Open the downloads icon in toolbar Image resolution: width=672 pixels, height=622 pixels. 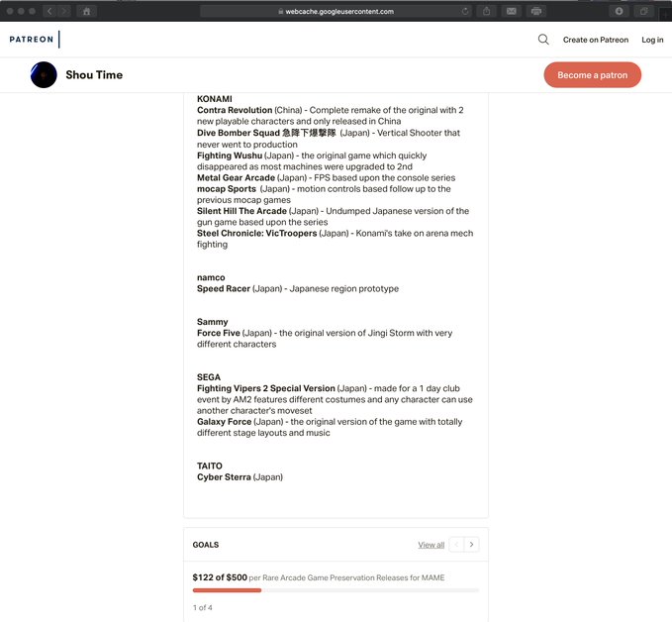tap(619, 11)
